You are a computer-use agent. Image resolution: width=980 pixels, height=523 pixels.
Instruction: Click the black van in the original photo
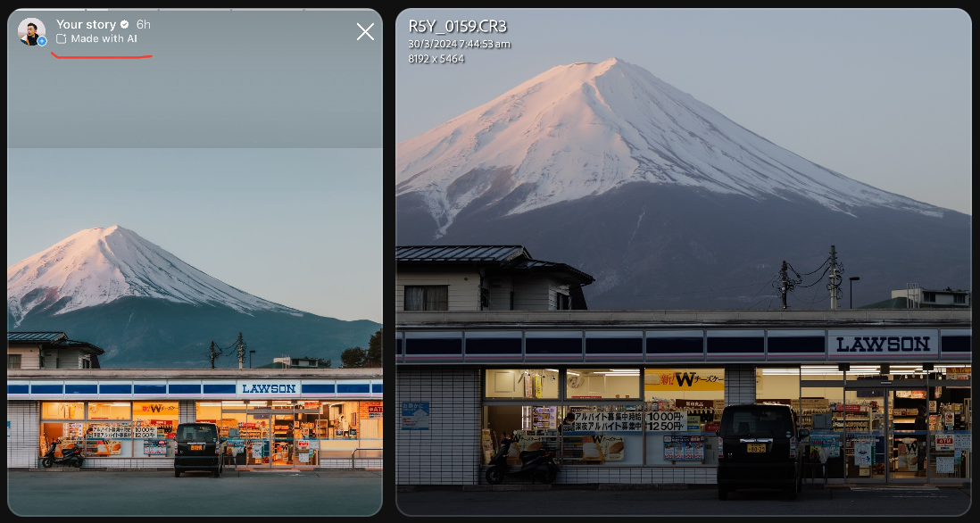coord(758,451)
